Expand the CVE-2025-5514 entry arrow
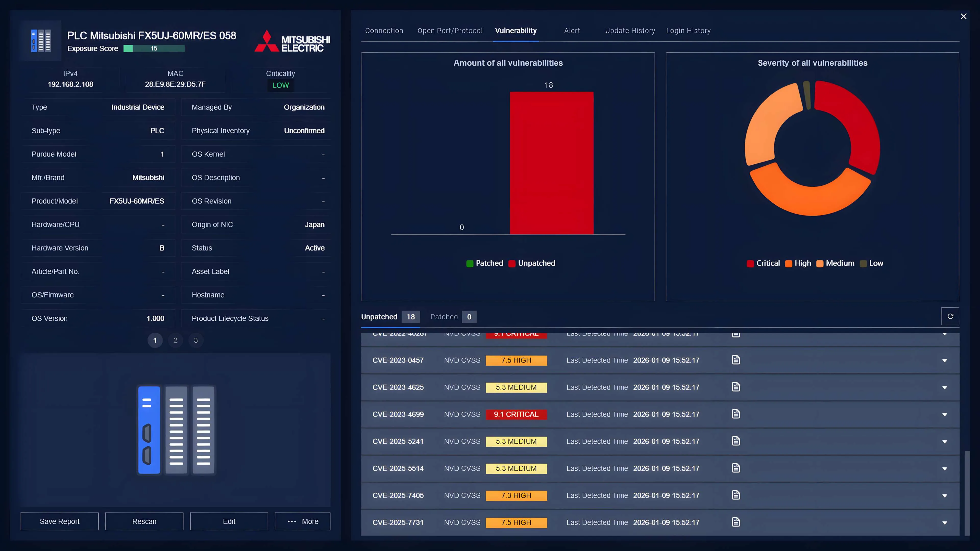The image size is (980, 551). pos(944,469)
